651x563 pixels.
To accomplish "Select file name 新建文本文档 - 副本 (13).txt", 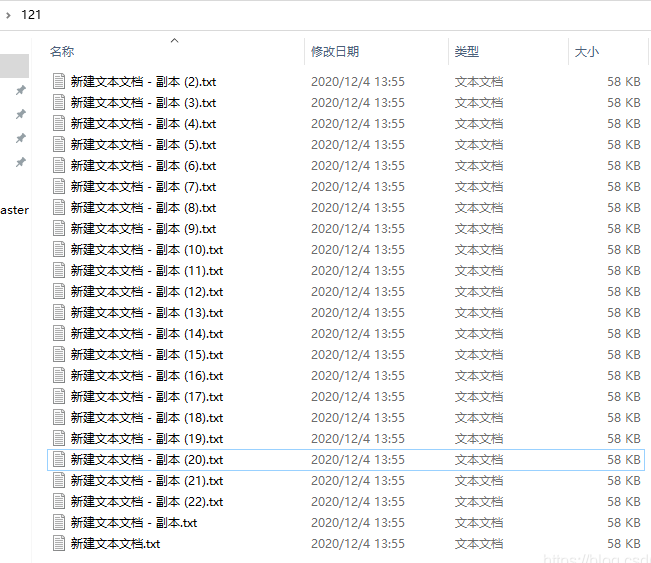I will pyautogui.click(x=147, y=313).
